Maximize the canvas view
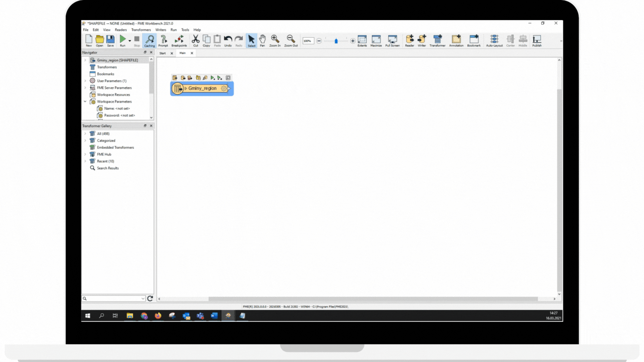The width and height of the screenshot is (644, 362). pos(376,41)
